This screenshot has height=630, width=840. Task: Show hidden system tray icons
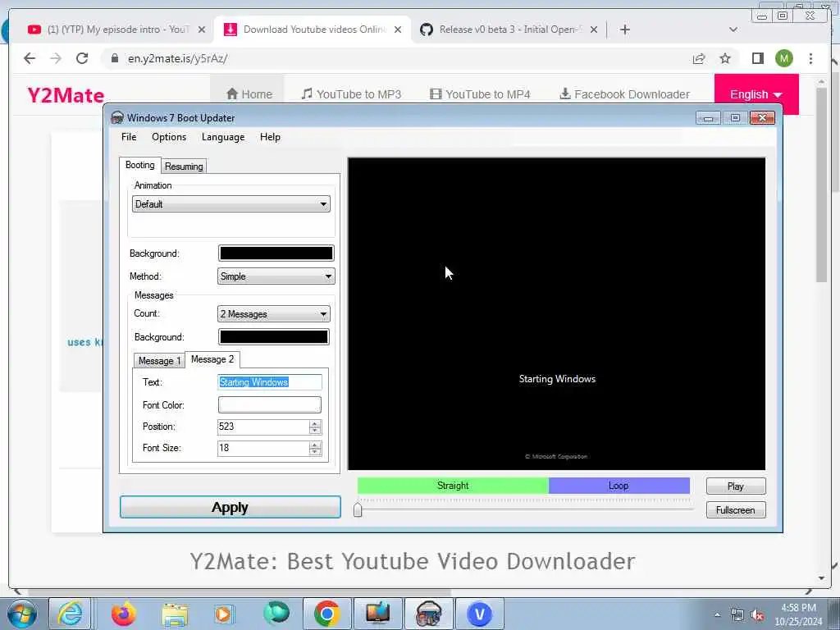(x=717, y=615)
